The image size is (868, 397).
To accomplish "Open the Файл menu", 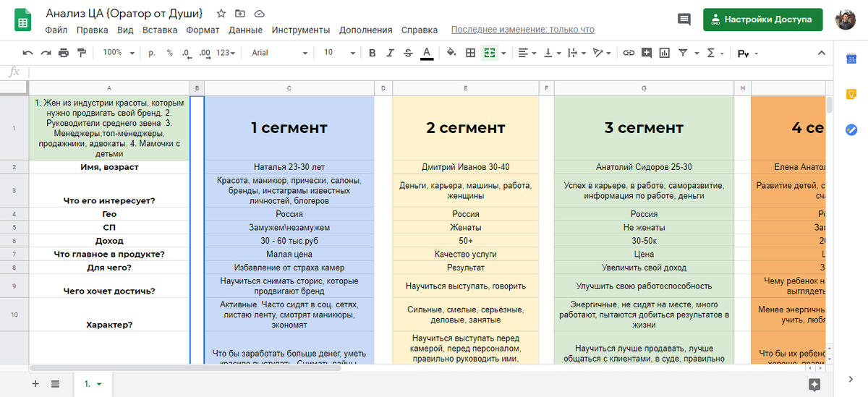I will pos(56,30).
